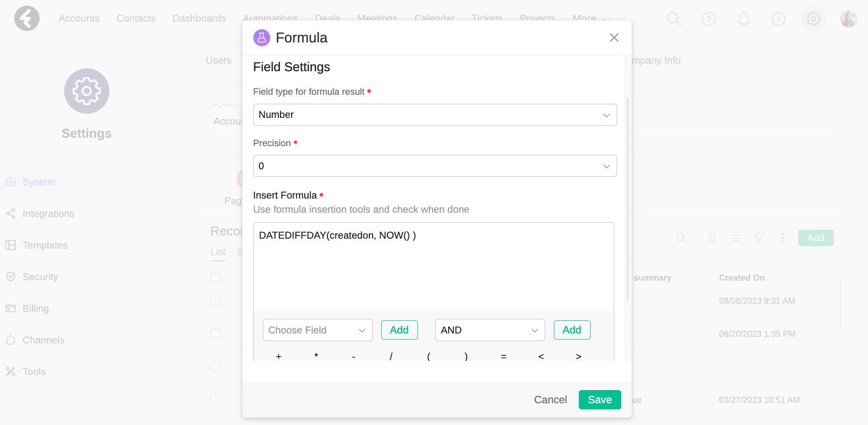
Task: Save the formula
Action: [x=600, y=400]
